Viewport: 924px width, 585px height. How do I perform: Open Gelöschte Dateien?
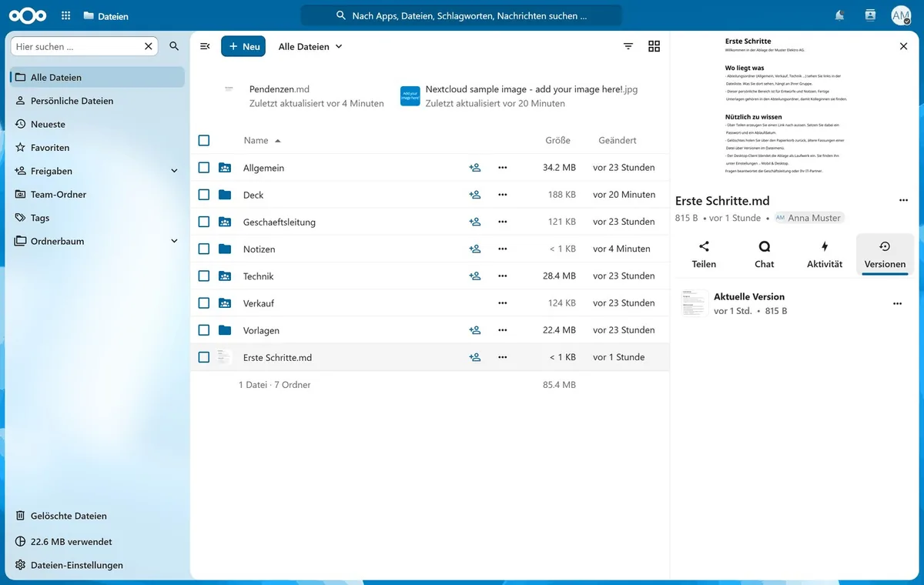[98, 516]
